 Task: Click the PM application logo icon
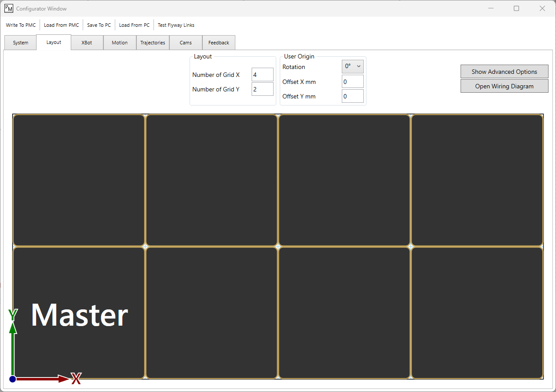pos(9,8)
